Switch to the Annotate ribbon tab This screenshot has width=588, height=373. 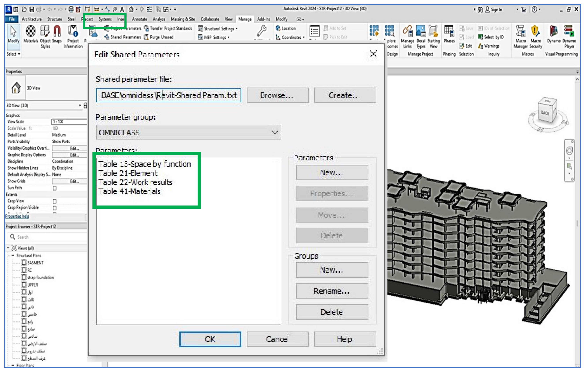(x=139, y=19)
